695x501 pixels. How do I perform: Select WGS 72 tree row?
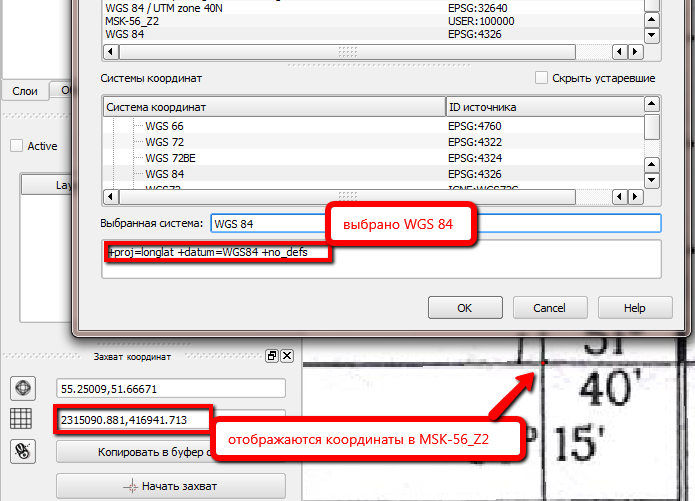pyautogui.click(x=373, y=142)
